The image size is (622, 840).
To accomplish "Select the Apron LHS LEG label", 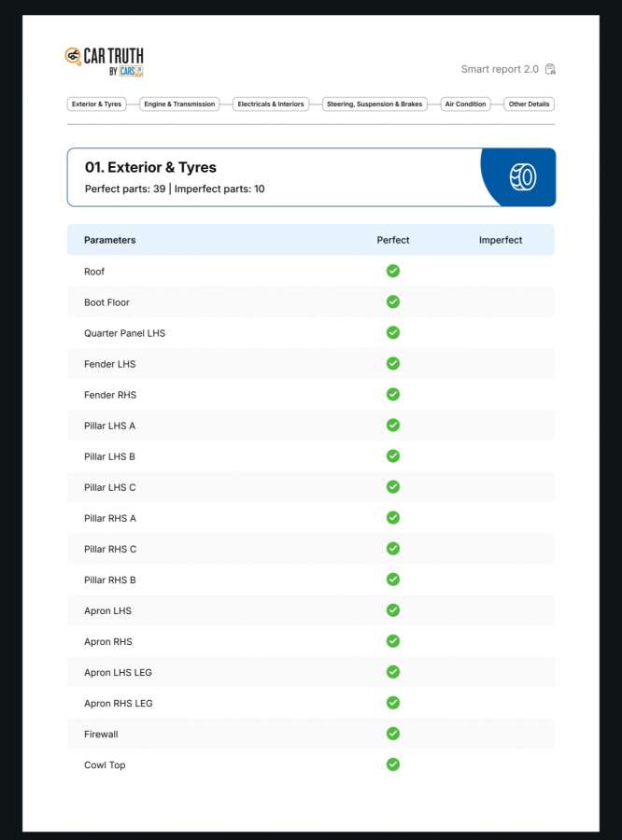I will (118, 673).
